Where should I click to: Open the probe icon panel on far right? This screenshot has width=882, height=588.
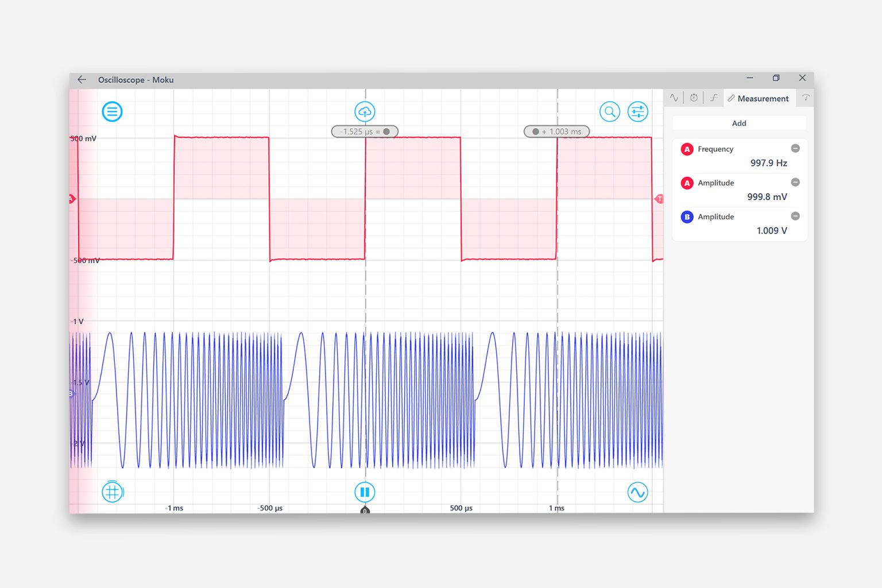click(806, 98)
